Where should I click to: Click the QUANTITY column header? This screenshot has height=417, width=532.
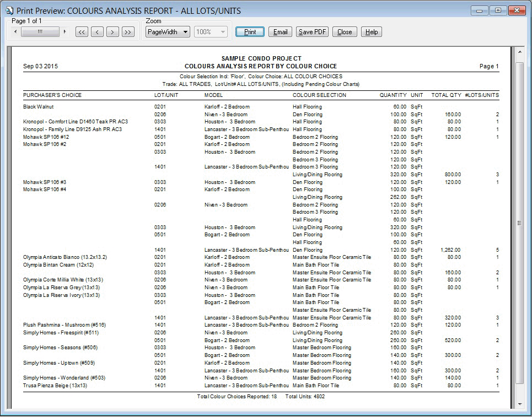393,95
